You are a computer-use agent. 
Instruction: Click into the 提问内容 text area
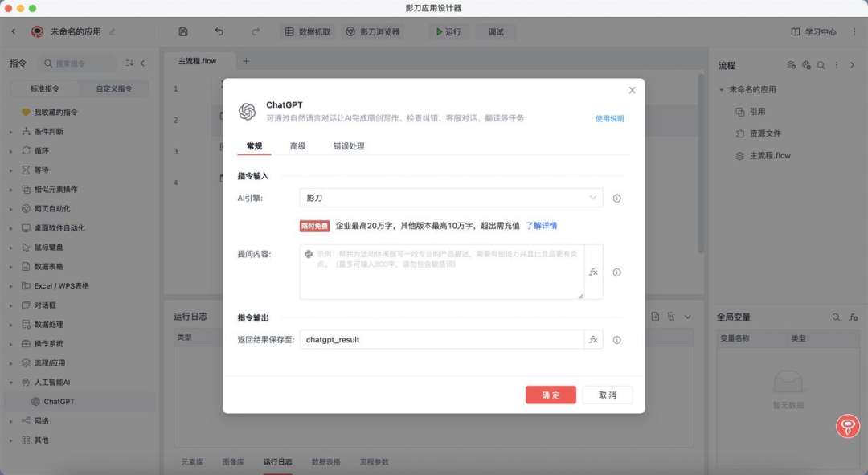[442, 272]
